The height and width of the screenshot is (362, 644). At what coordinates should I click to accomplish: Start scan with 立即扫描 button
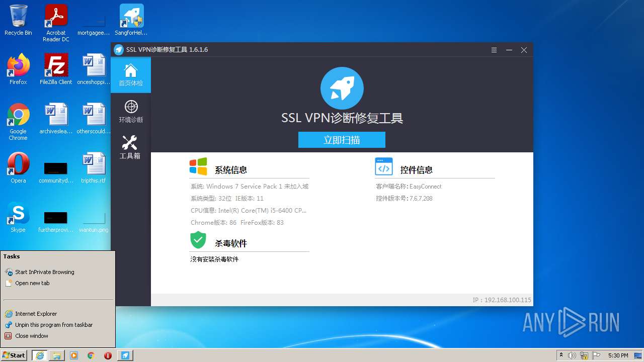(342, 140)
